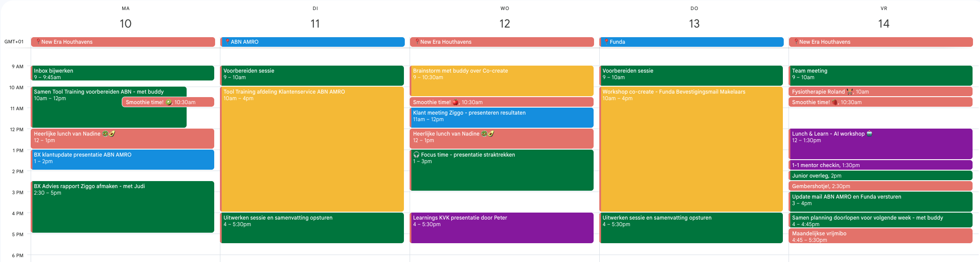Select day 13 in the Thursday header
This screenshot has width=980, height=262.
pos(694,24)
